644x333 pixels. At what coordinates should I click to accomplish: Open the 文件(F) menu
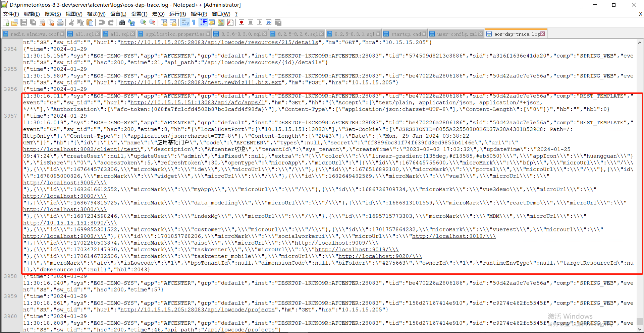click(x=11, y=14)
